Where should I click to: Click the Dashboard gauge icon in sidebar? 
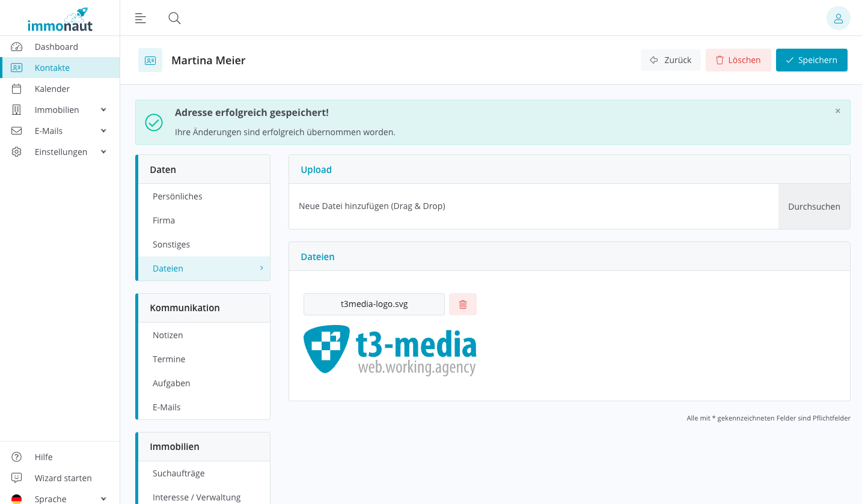[x=17, y=47]
